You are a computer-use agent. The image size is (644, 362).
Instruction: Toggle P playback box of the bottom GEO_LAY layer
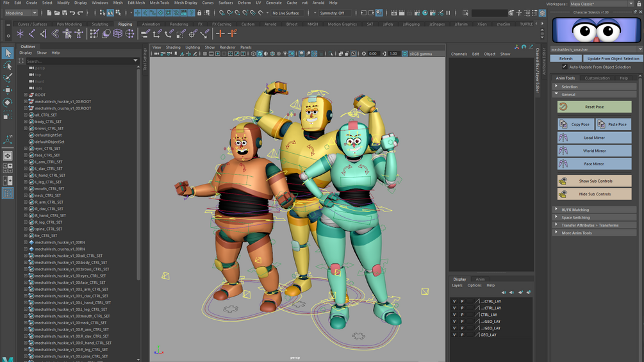pos(462,335)
